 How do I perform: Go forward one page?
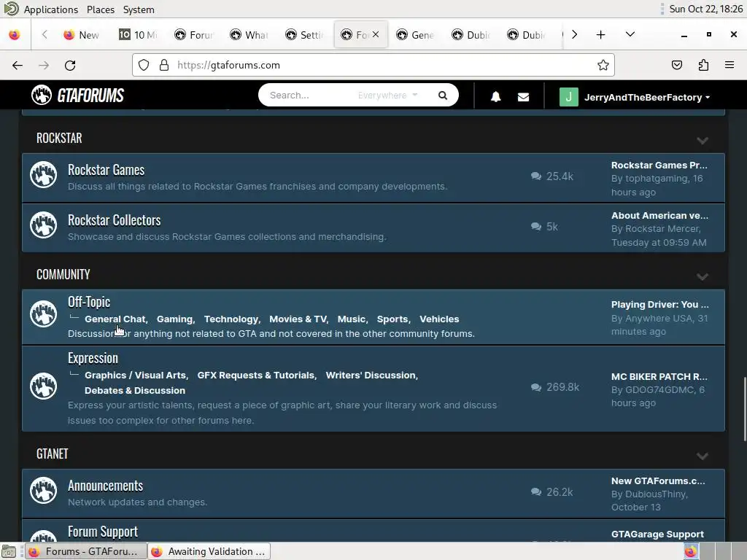(44, 65)
